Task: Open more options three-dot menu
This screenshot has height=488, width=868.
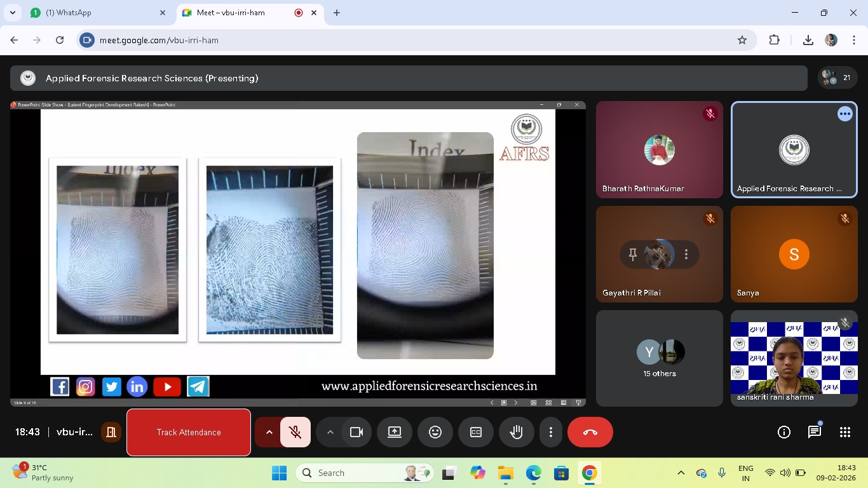Action: click(551, 432)
